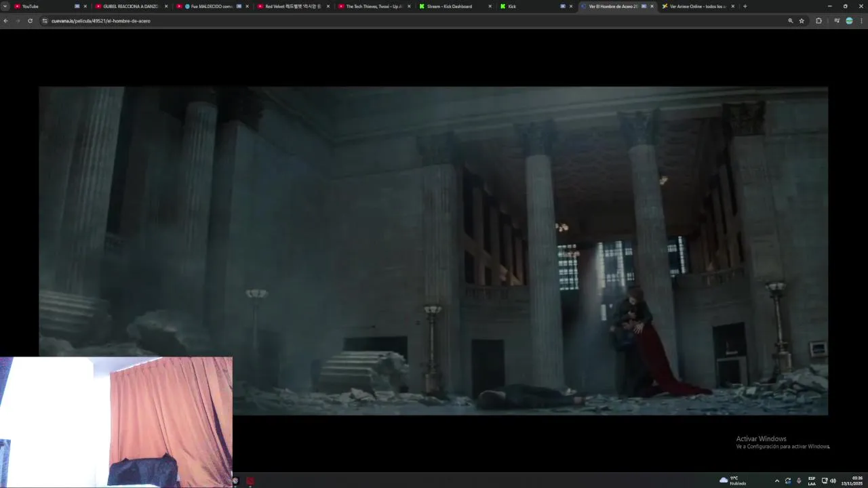Open the browser extensions puzzle icon
This screenshot has height=488, width=868.
point(818,21)
